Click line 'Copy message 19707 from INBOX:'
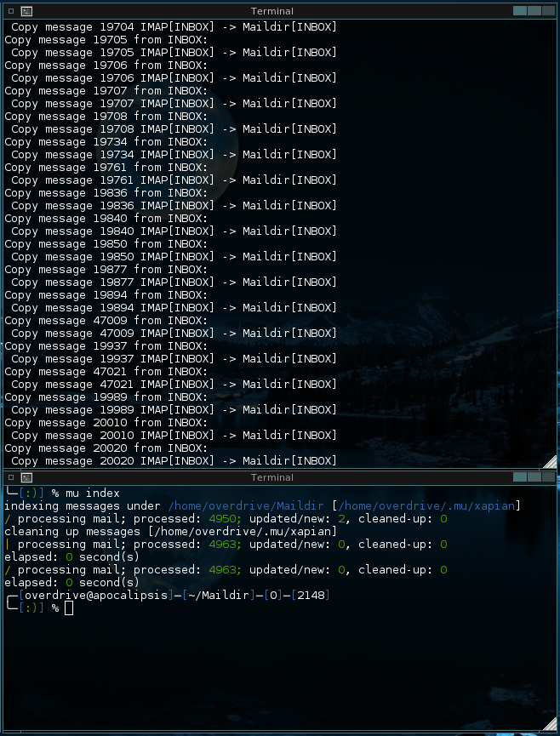560x736 pixels. (x=106, y=90)
